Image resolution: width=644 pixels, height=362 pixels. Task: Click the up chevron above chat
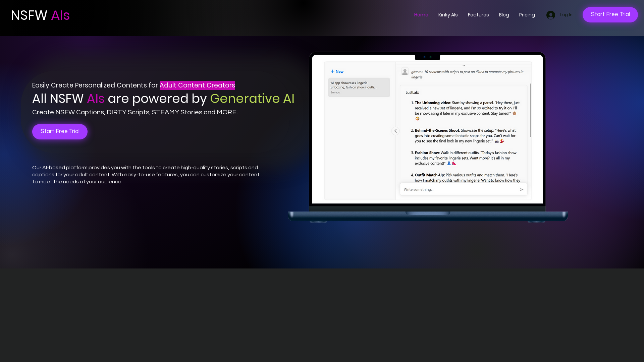tap(464, 66)
